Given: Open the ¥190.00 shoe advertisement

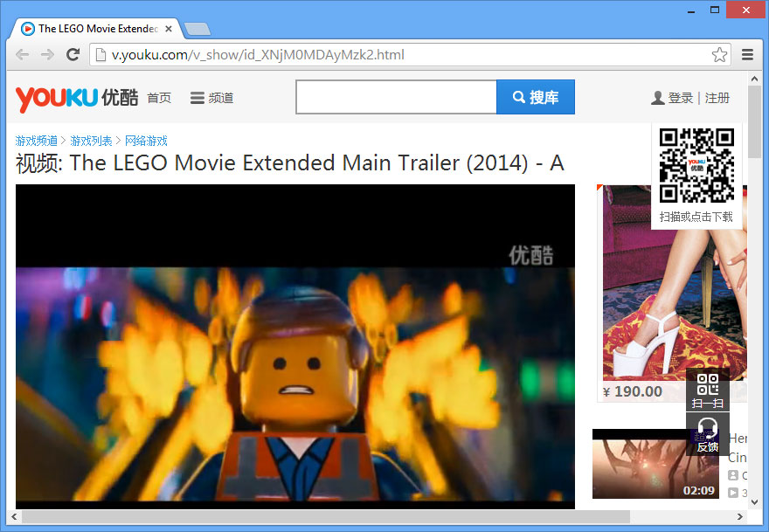Looking at the screenshot, I should (672, 294).
